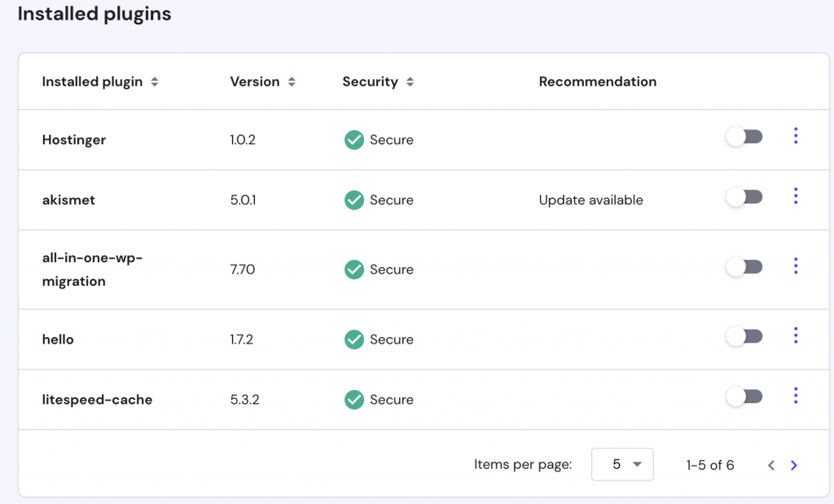Open the three-dot menu for Hostinger plugin
This screenshot has width=834, height=504.
click(795, 137)
